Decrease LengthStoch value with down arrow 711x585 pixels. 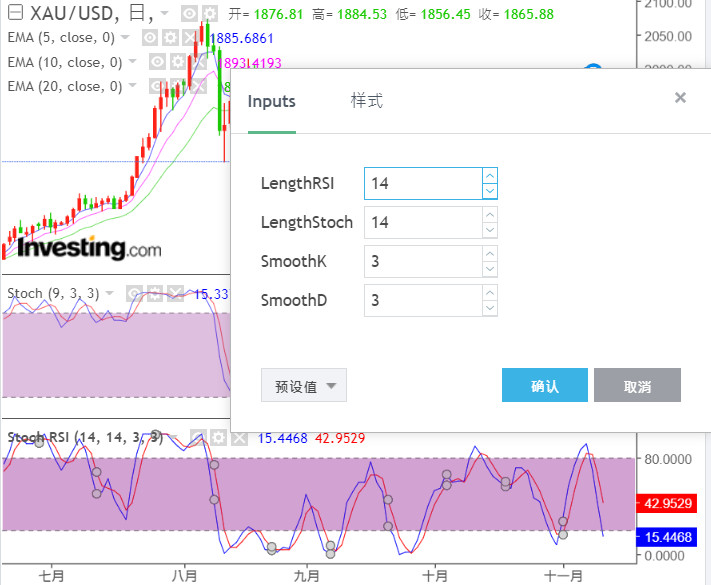[x=490, y=230]
